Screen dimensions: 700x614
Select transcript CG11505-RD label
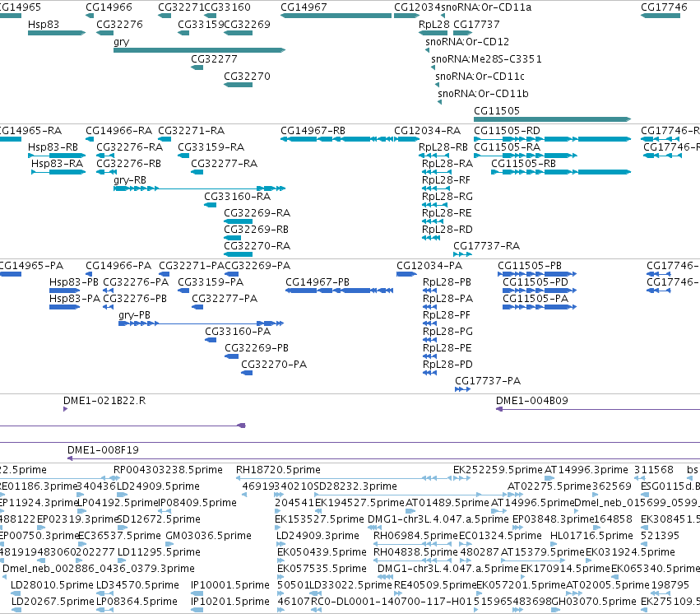(x=507, y=131)
